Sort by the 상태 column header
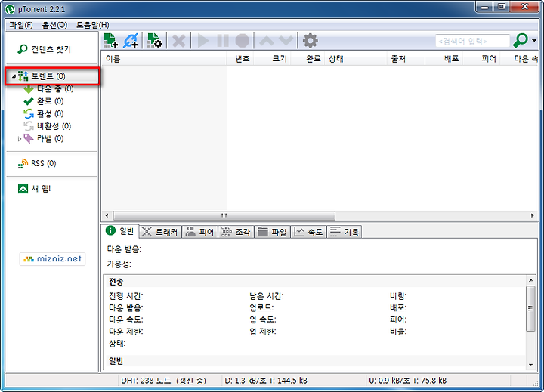This screenshot has height=392, width=544. [x=357, y=59]
